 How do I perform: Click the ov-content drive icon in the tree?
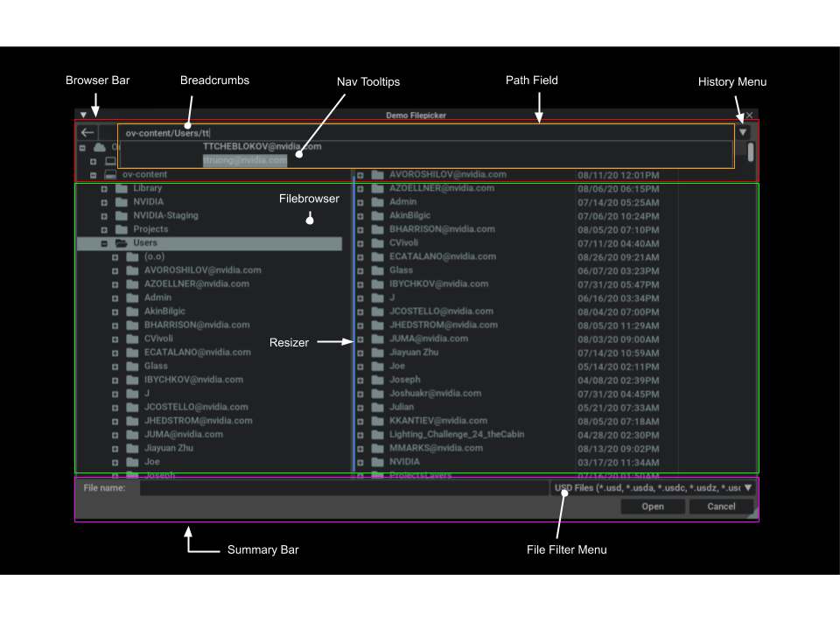click(x=111, y=175)
